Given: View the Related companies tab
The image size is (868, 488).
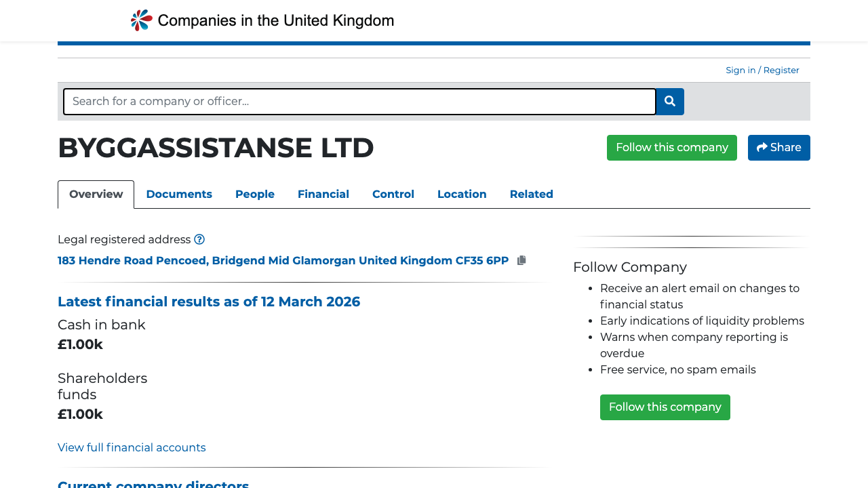Looking at the screenshot, I should tap(531, 195).
